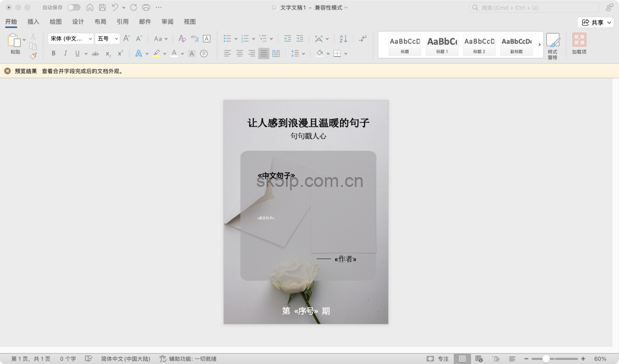Select the Format Painter tool
Viewport: 619px width, 364px height.
[33, 54]
